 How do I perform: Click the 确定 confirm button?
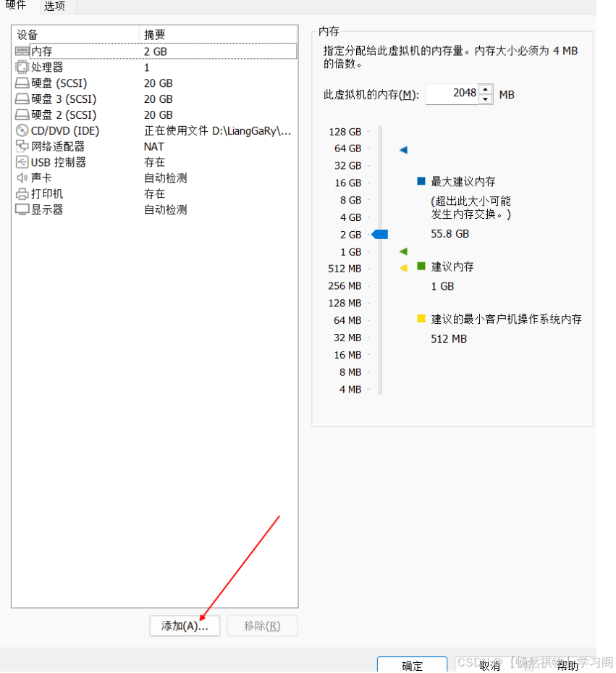[412, 665]
